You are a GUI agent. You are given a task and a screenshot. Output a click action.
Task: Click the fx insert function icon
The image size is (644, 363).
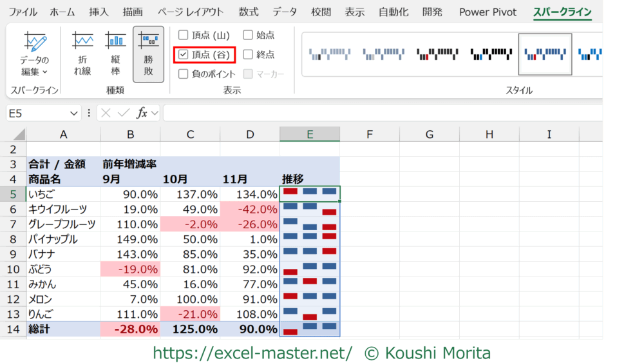[x=141, y=113]
